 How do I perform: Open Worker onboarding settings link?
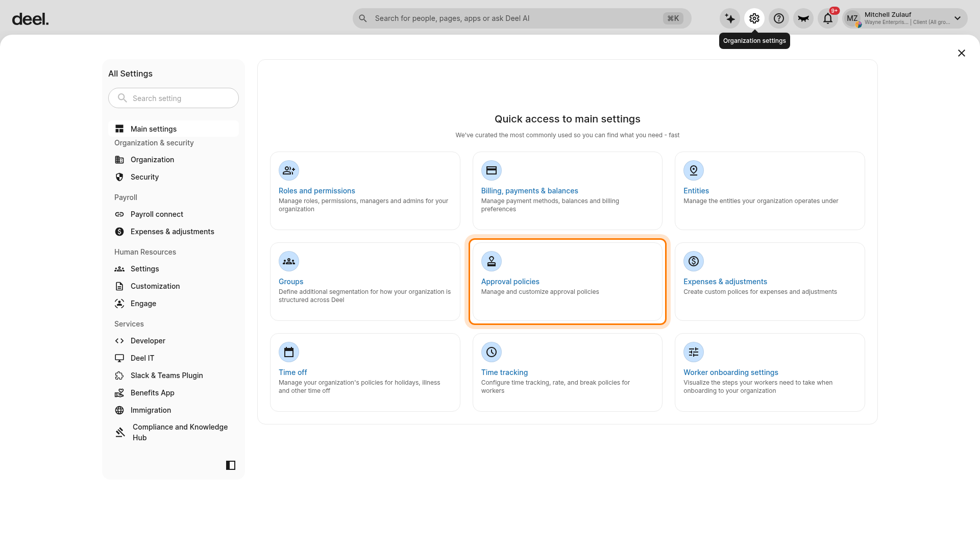pos(730,372)
